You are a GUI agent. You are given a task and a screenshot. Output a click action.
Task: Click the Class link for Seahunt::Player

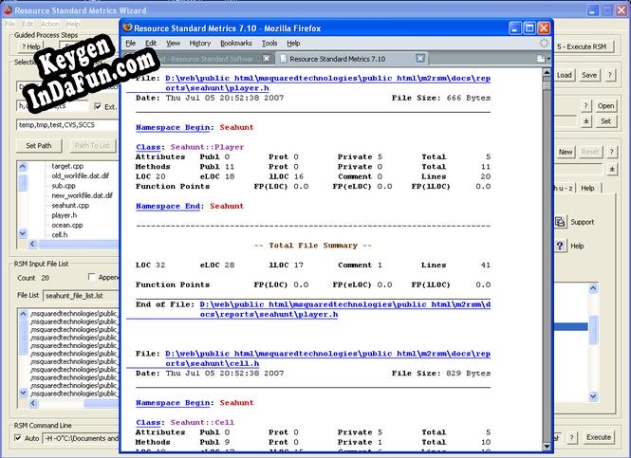click(148, 147)
